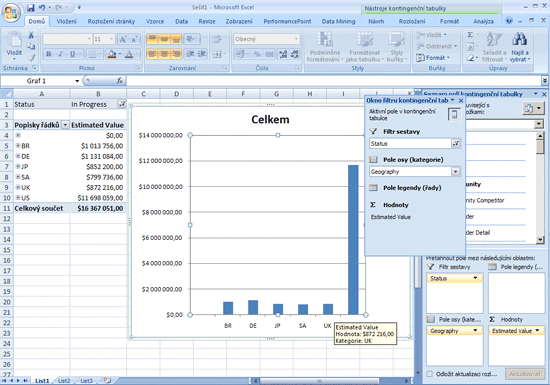Toggle italic formatting
This screenshot has height=385, width=550.
point(61,54)
